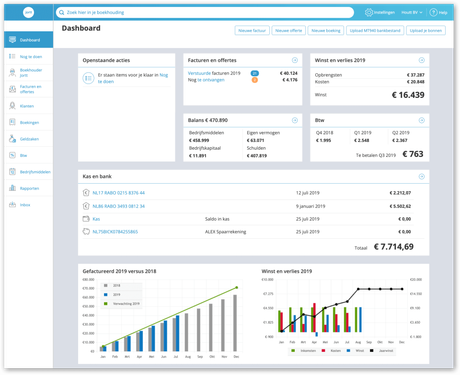The height and width of the screenshot is (375, 460).
Task: Click the Jortt logo at top left
Action: pos(28,12)
